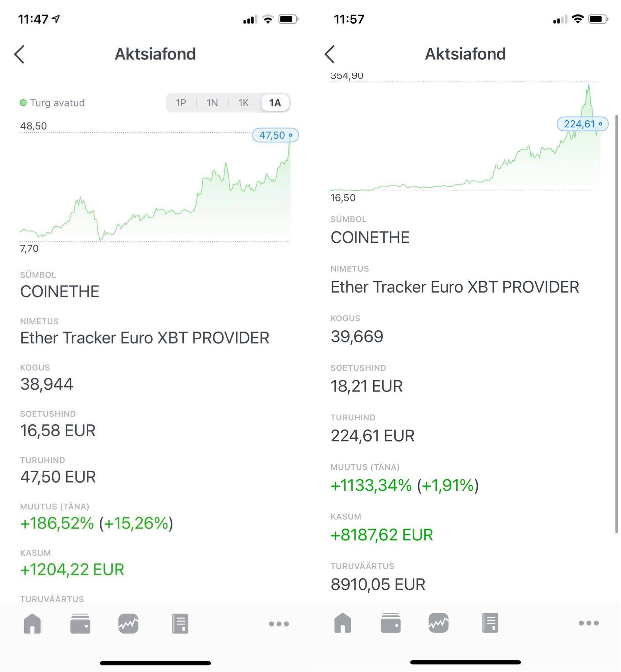621x672 pixels.
Task: Open the wallet icon in left screen
Action: tap(80, 624)
